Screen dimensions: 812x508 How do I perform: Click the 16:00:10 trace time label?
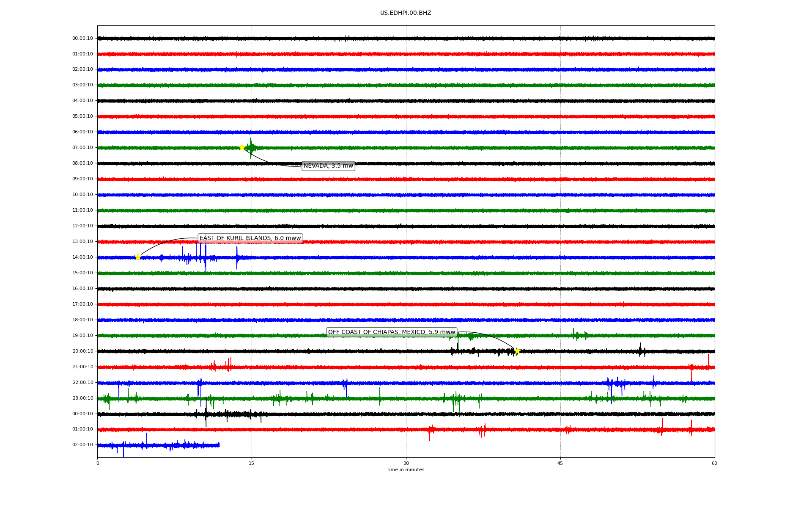tap(82, 289)
